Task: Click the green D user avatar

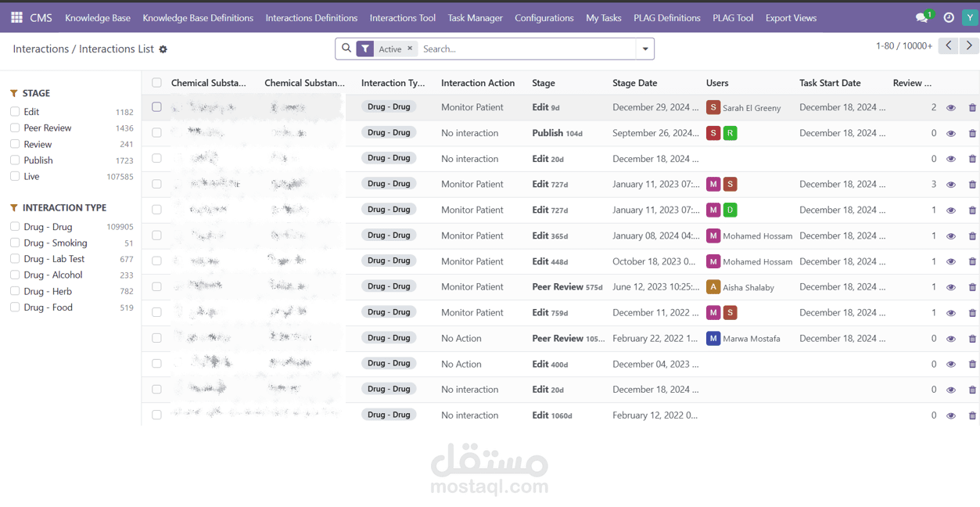Action: (x=730, y=210)
